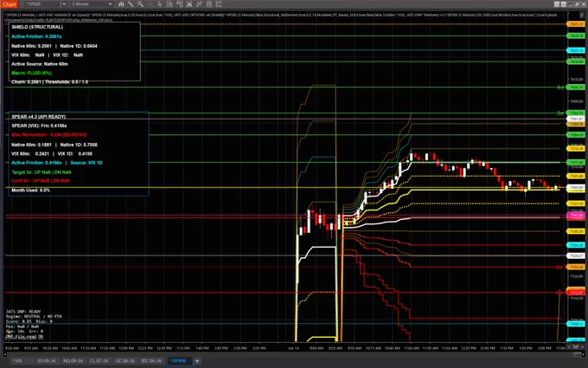Image resolution: width=588 pixels, height=368 pixels.
Task: Click the SPEAR (VIX): Fric 0.4156x line
Action: click(x=39, y=126)
